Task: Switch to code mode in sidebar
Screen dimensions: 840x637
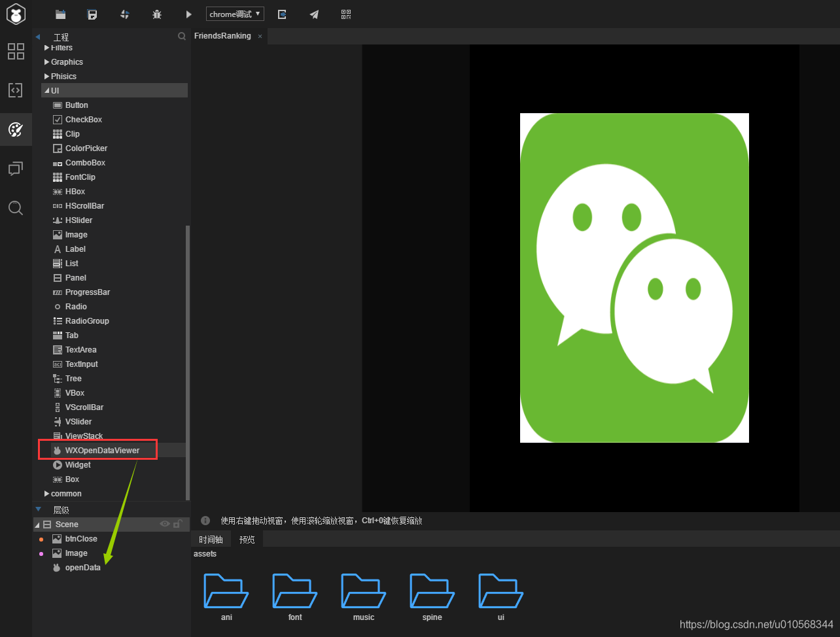Action: (x=16, y=90)
